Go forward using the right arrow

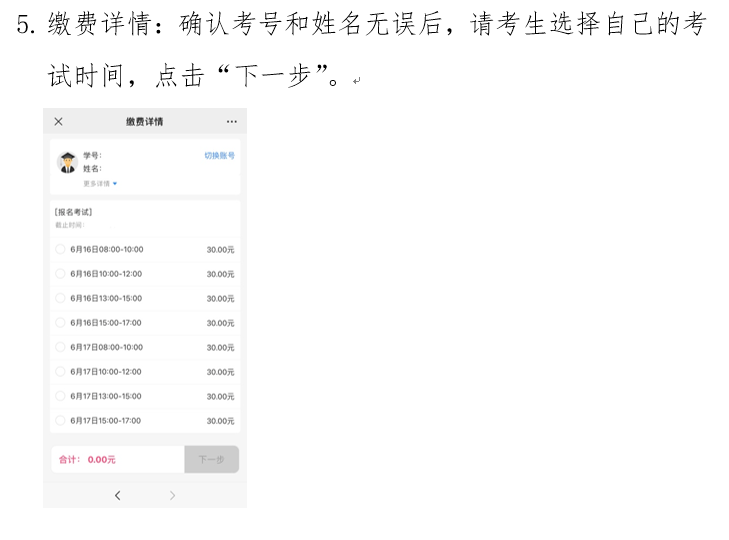172,495
